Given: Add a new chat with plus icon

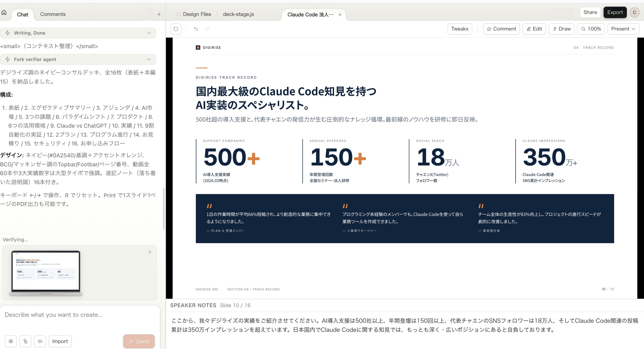Looking at the screenshot, I should coord(159,14).
